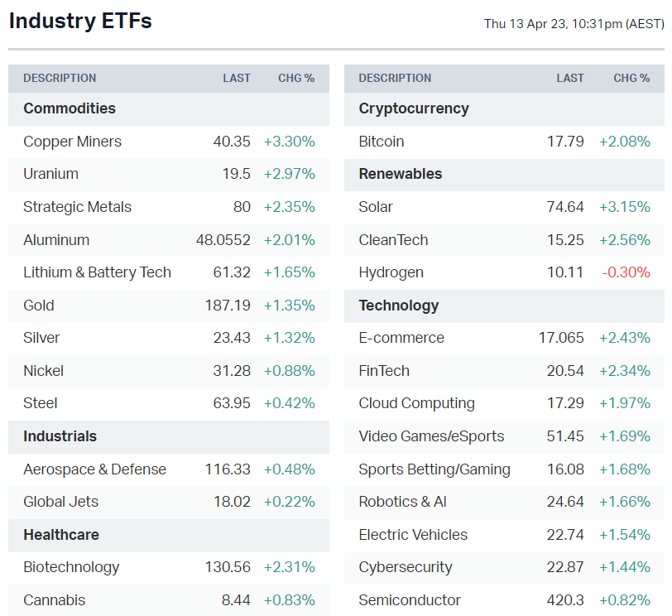Click the Solar ETF link
Screen dimensions: 672x616
point(376,207)
